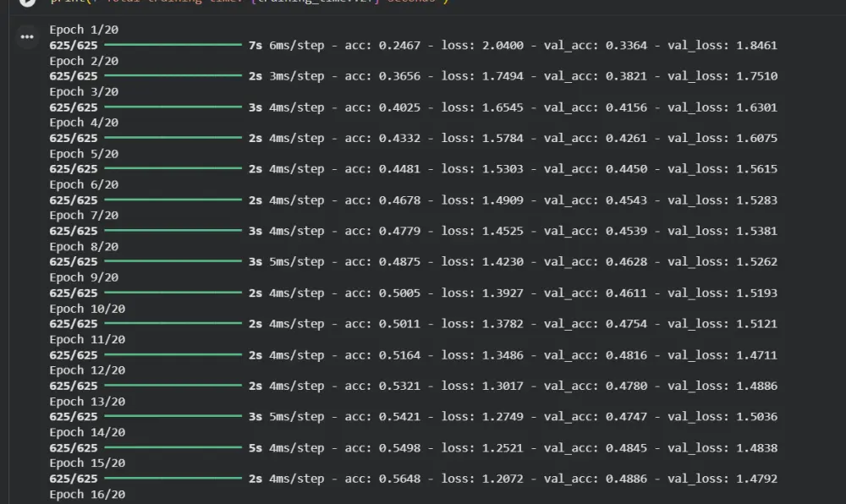Viewport: 846px width, 504px height.
Task: Click the val_acc value 0.4886
Action: point(626,479)
